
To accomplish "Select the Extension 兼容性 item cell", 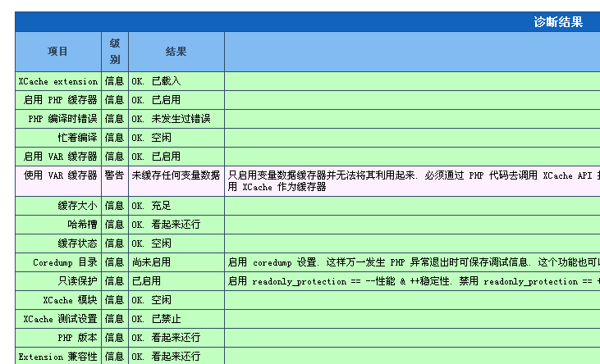I will tap(57, 357).
